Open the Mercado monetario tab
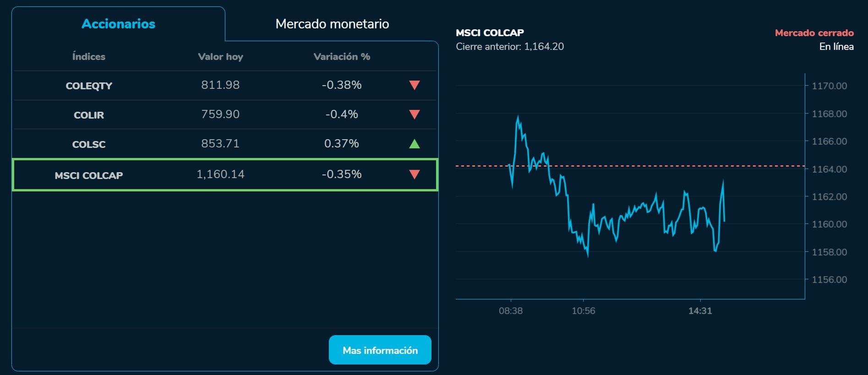868x375 pixels. (x=332, y=24)
